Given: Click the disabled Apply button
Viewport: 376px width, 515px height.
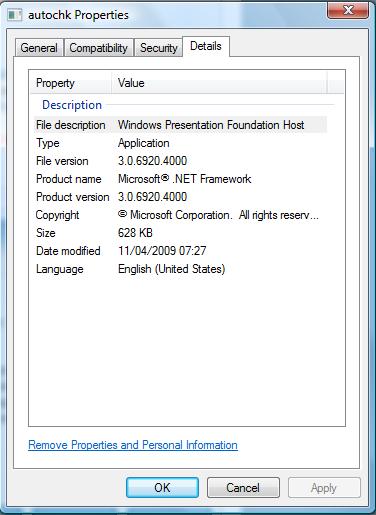Looking at the screenshot, I should [x=324, y=488].
